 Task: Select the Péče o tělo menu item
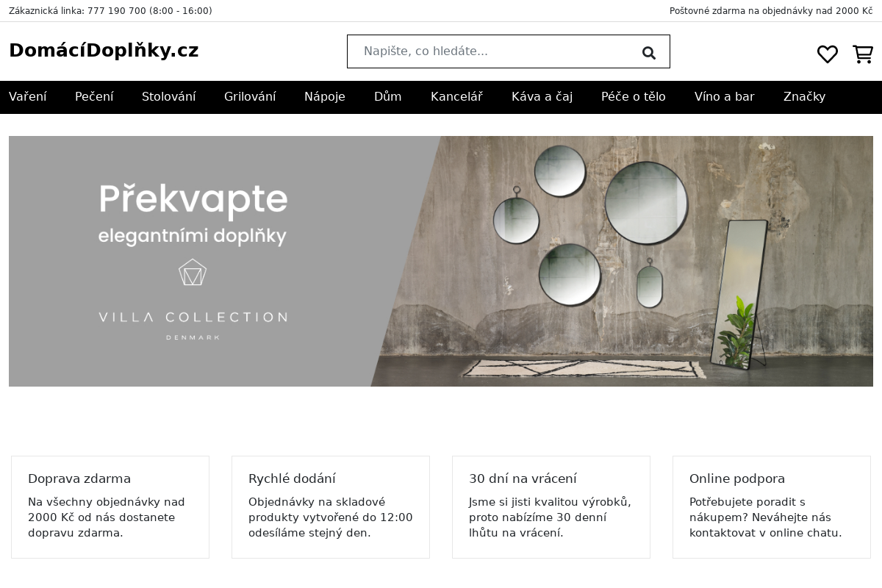633,97
